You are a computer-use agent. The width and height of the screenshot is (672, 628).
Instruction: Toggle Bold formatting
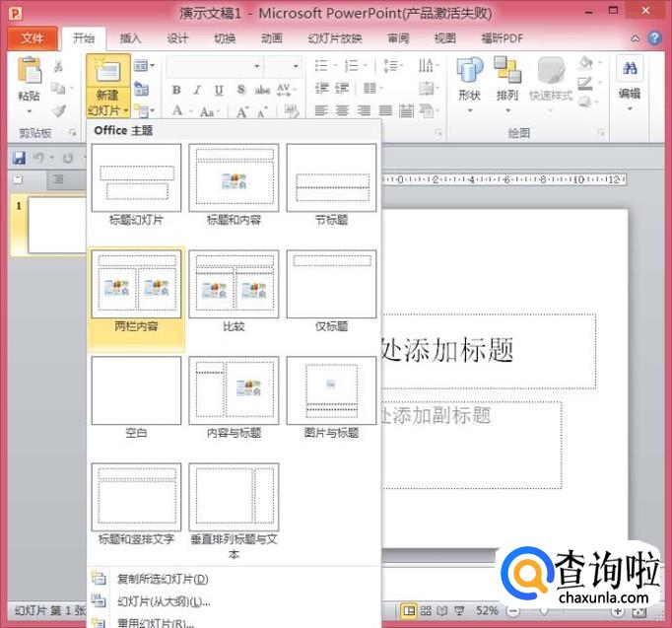click(x=176, y=90)
